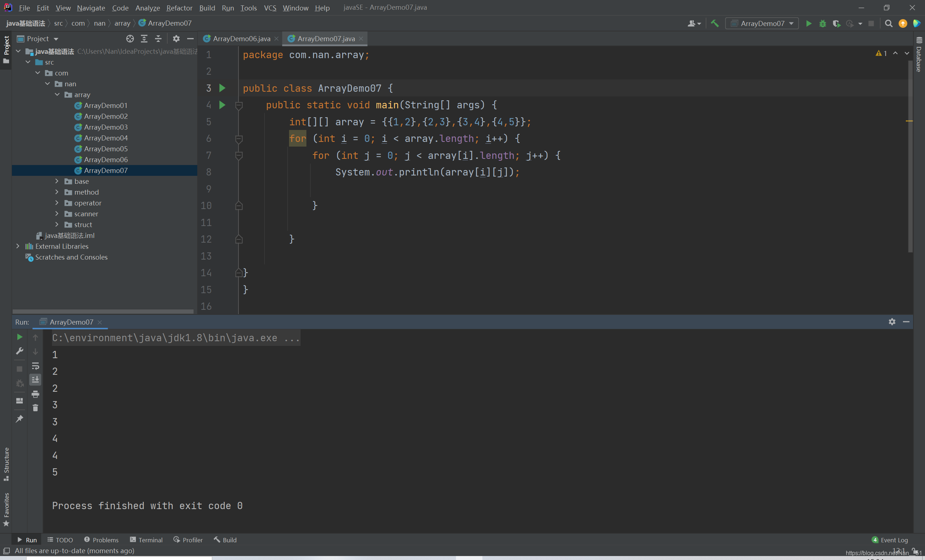Screen dimensions: 925x560
Task: Toggle scroll to end in Run console
Action: 35,379
